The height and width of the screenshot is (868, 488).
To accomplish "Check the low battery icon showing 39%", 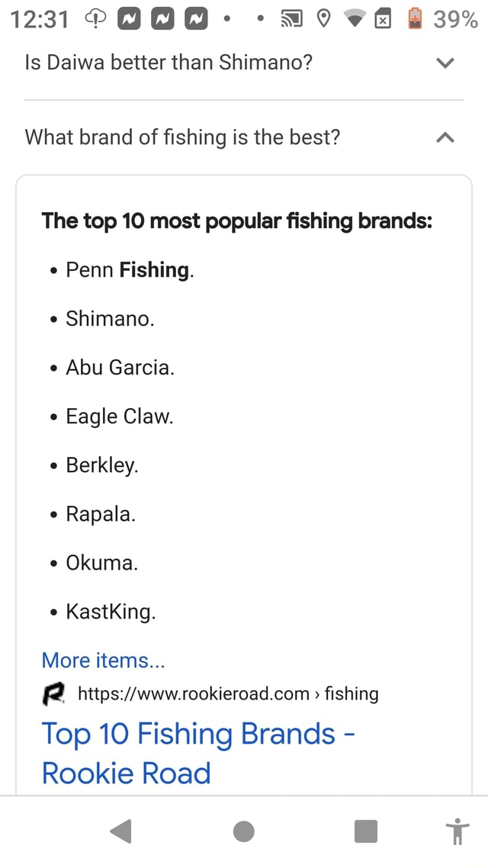I will [414, 19].
